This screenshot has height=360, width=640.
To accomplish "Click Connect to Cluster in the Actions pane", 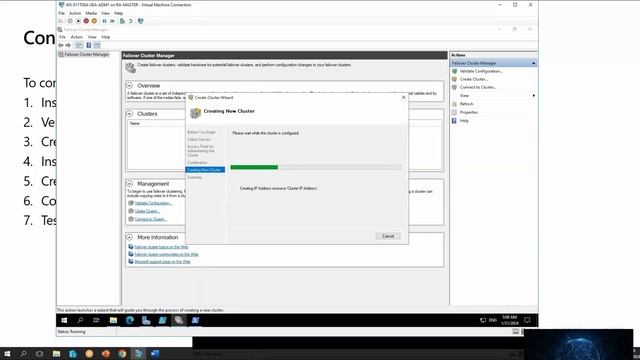I will tap(478, 87).
